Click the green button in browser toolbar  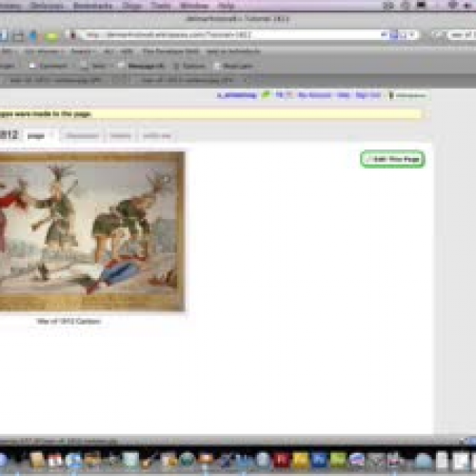(x=51, y=36)
